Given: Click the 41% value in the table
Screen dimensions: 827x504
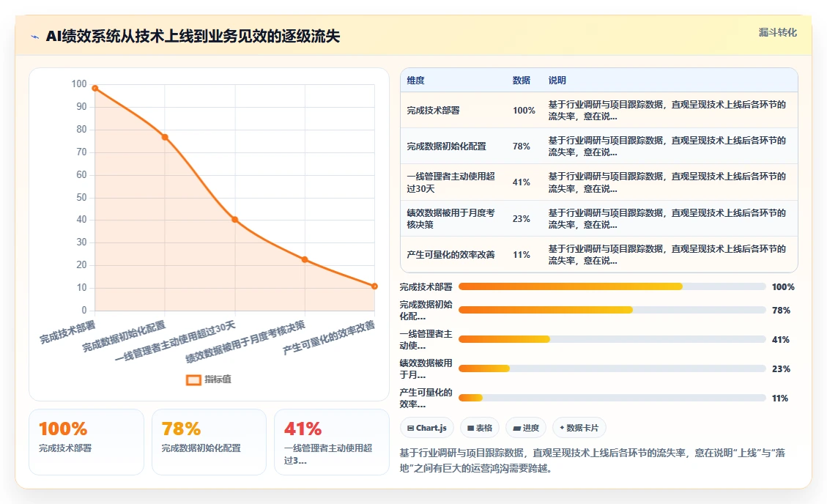Looking at the screenshot, I should pos(521,182).
